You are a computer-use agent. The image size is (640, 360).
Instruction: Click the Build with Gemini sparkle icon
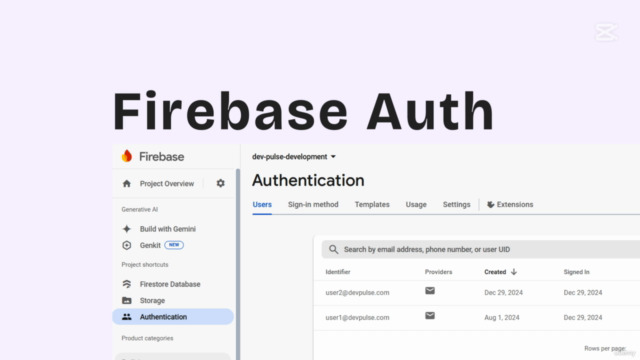(127, 229)
